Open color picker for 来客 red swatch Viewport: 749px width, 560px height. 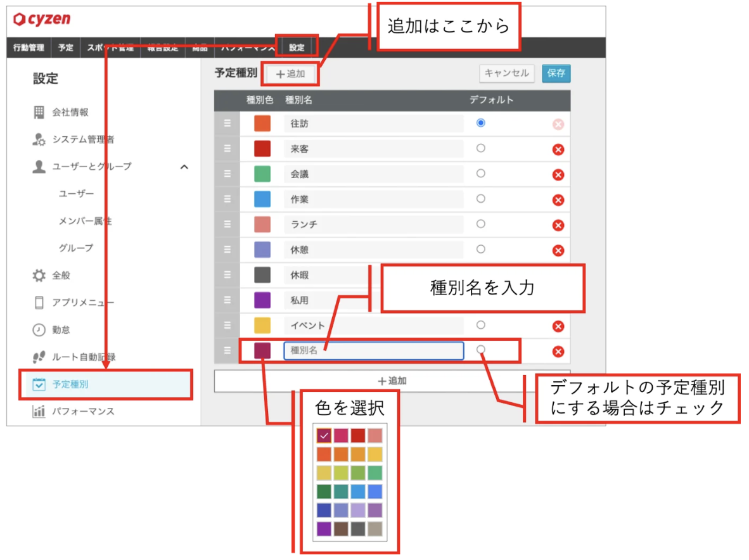(262, 149)
